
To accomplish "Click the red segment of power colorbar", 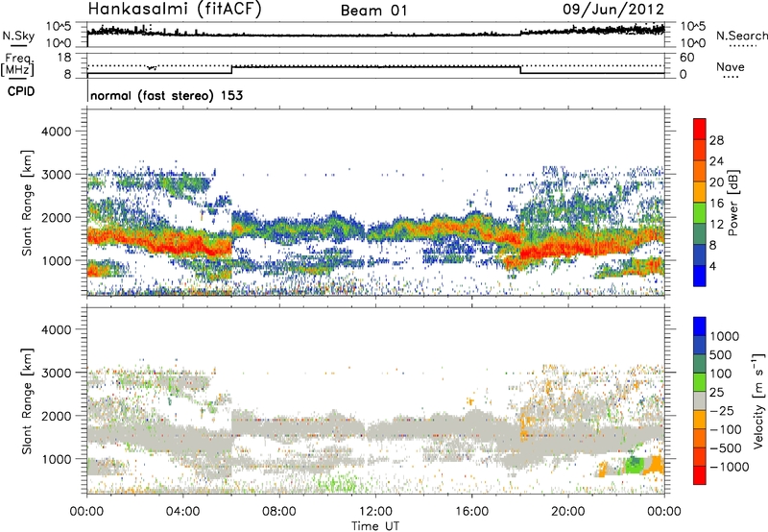I will [x=700, y=130].
